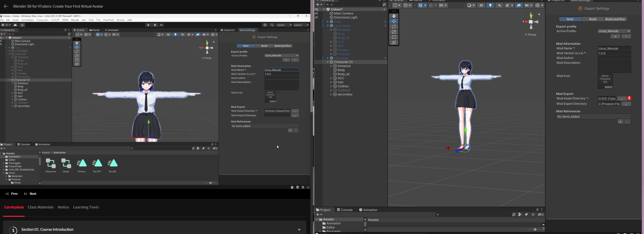Click the lock icon on the right Project panel

point(537,210)
